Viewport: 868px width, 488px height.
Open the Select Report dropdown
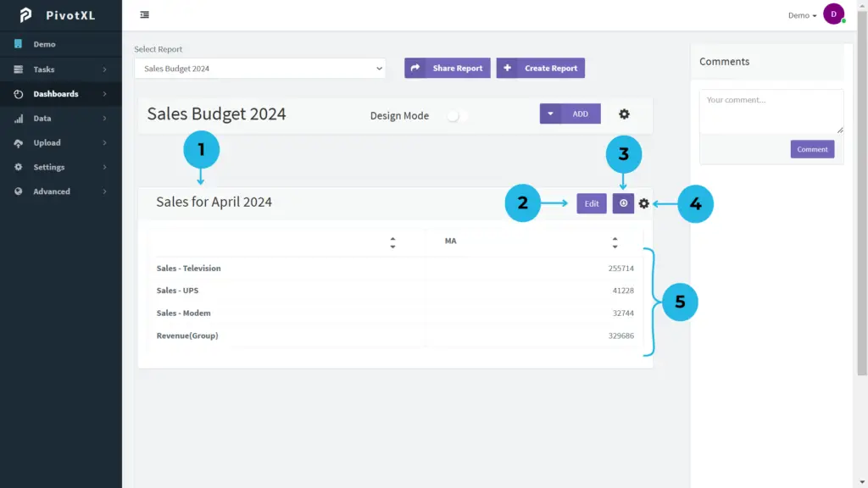tap(259, 69)
